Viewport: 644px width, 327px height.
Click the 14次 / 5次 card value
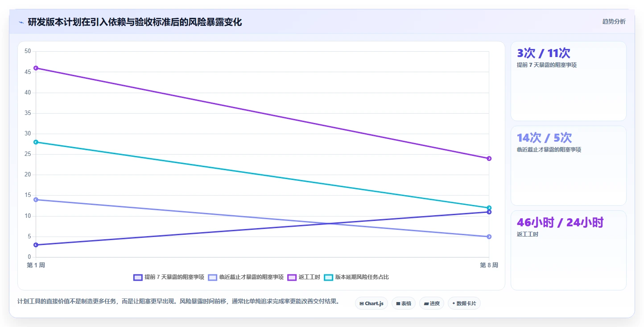(x=544, y=138)
